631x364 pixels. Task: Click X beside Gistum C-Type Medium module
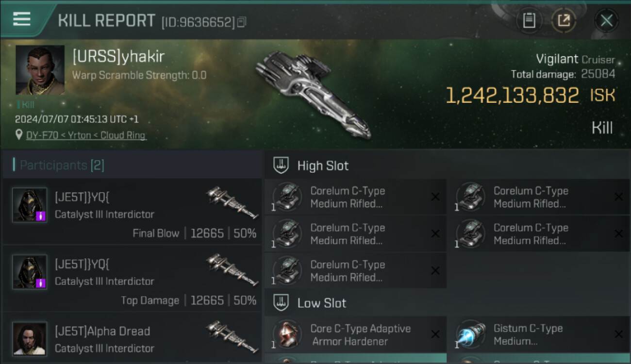(x=619, y=334)
